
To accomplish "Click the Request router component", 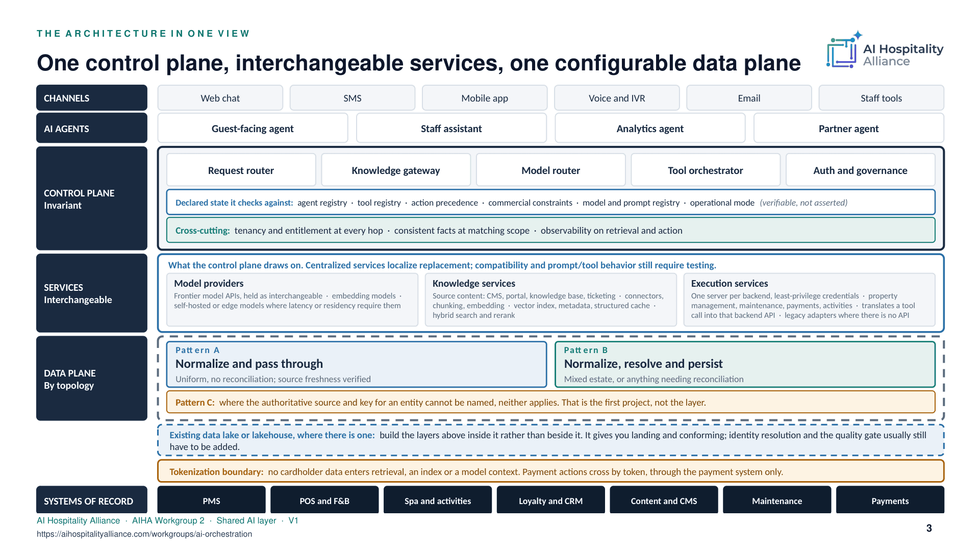I will point(241,170).
